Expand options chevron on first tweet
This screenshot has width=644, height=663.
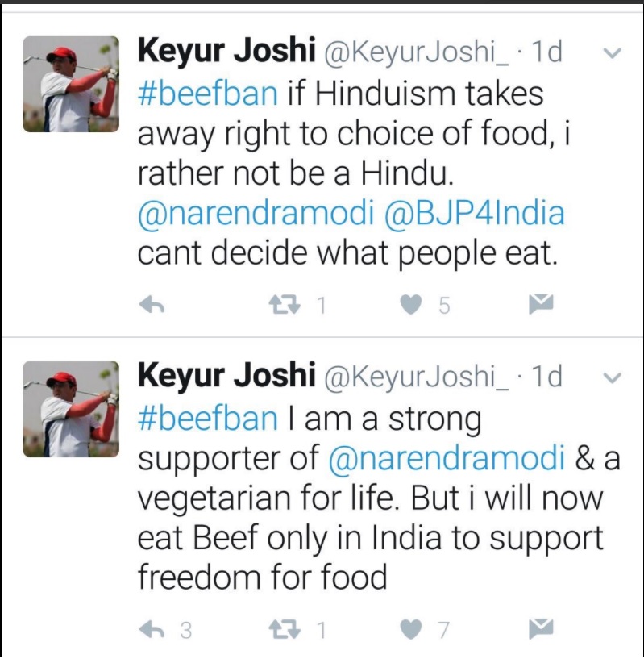click(612, 54)
